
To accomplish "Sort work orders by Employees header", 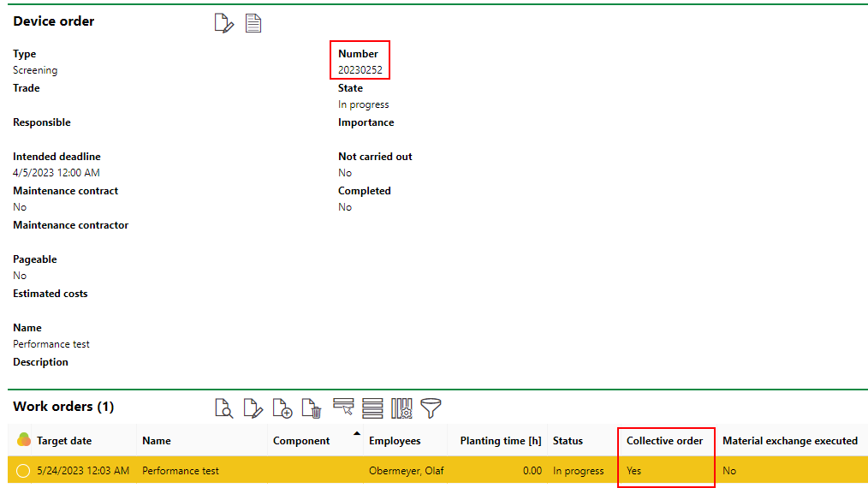I will [395, 441].
